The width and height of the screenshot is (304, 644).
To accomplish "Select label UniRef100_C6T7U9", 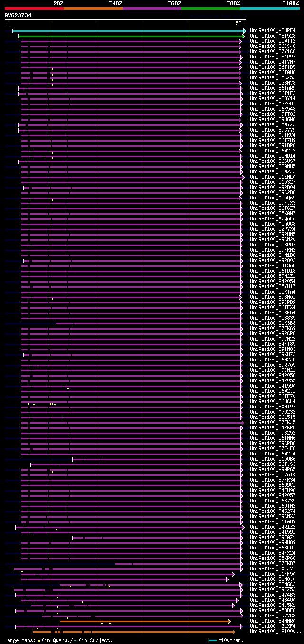I will (x=273, y=141).
